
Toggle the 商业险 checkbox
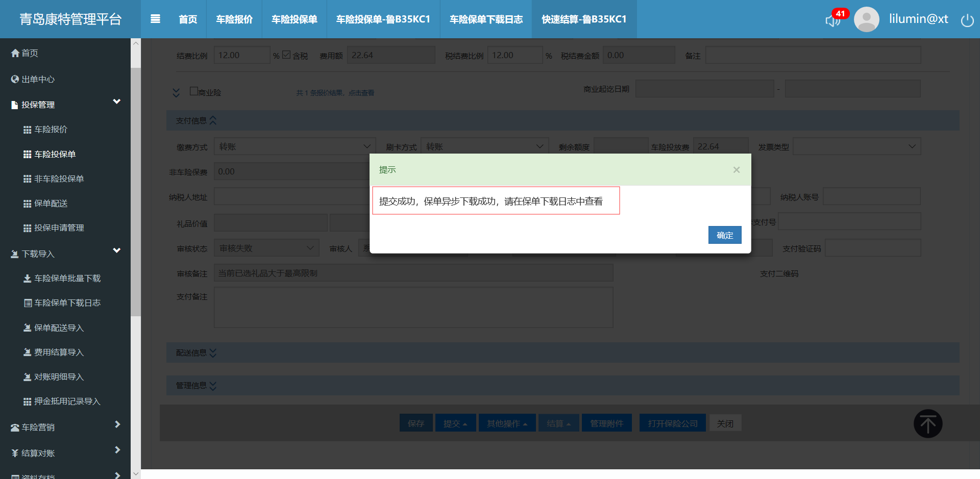pyautogui.click(x=194, y=91)
